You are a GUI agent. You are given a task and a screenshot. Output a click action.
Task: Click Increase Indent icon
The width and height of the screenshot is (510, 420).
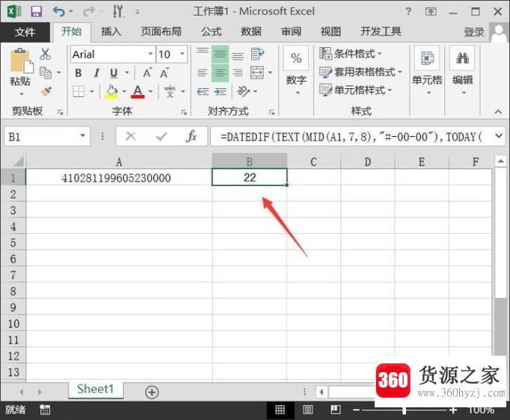pos(221,92)
